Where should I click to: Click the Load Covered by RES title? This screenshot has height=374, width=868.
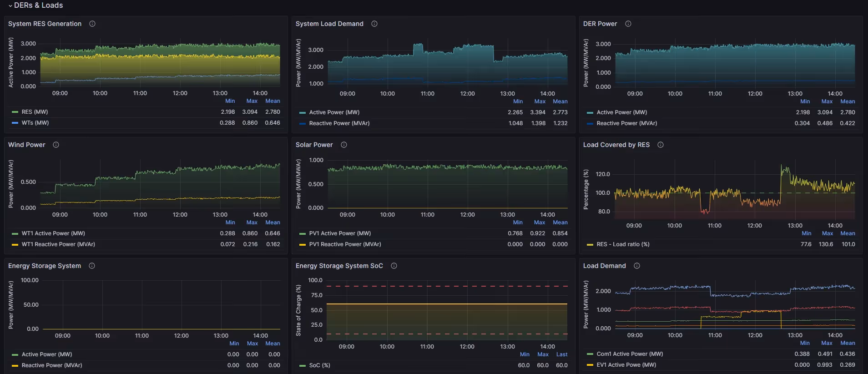616,145
